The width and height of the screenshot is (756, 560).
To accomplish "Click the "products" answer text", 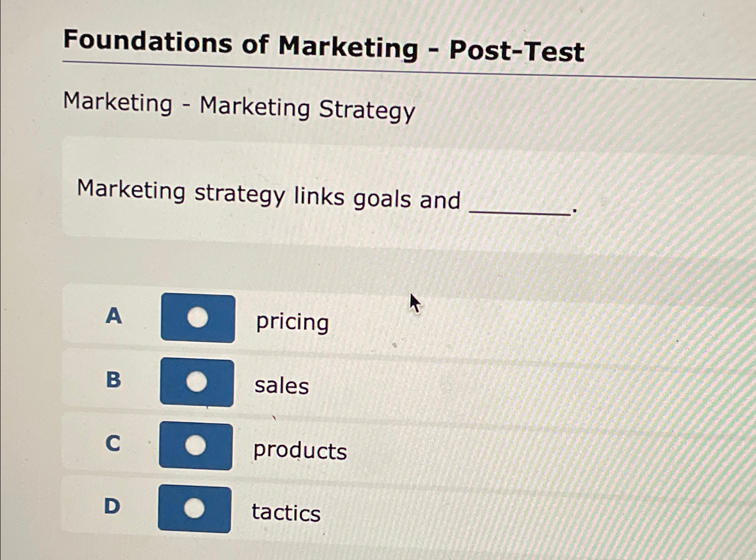I will 300,450.
